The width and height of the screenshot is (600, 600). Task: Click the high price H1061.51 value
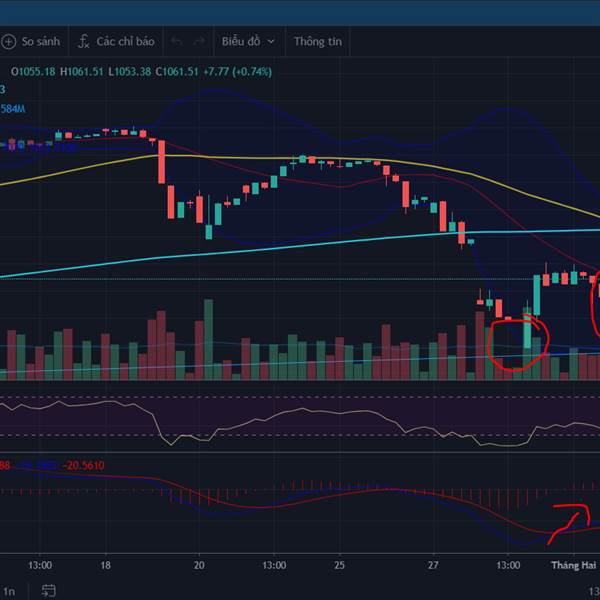(82, 72)
